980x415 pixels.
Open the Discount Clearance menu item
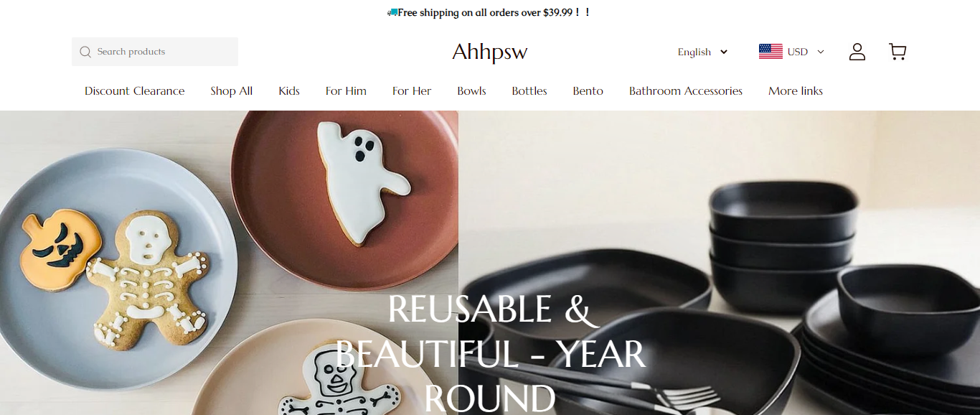click(x=135, y=91)
